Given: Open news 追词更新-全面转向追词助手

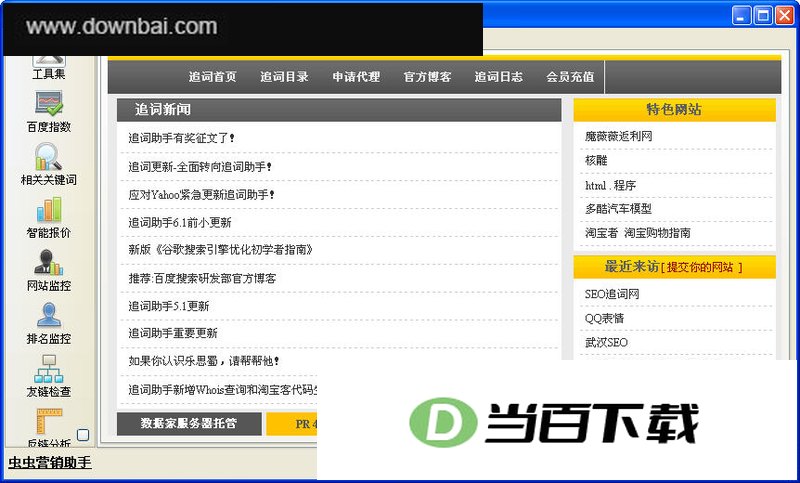Looking at the screenshot, I should tap(200, 167).
